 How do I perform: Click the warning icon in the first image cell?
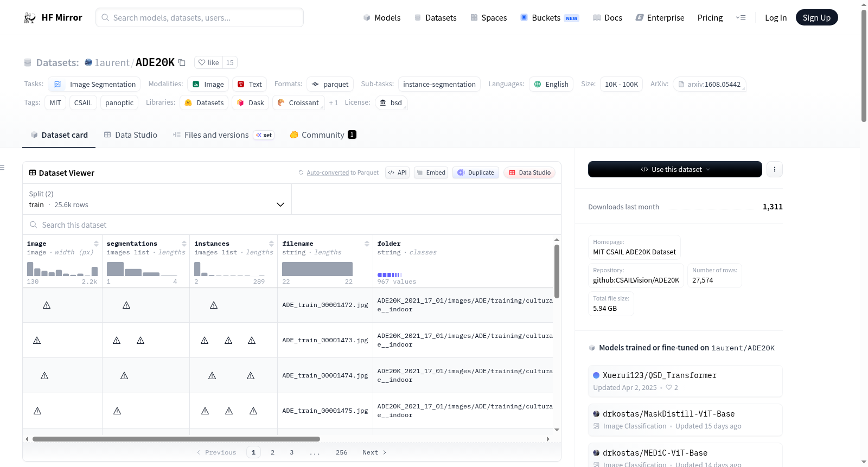tap(47, 305)
